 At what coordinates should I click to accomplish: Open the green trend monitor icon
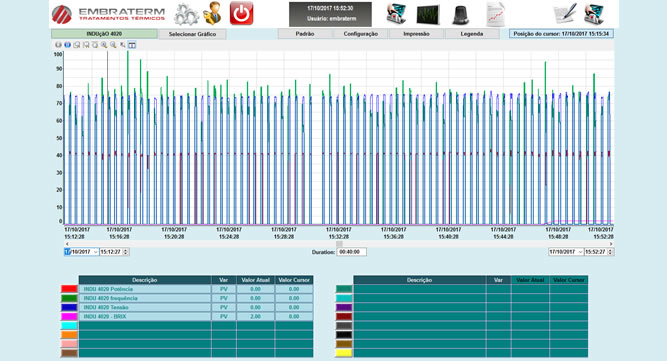click(428, 14)
